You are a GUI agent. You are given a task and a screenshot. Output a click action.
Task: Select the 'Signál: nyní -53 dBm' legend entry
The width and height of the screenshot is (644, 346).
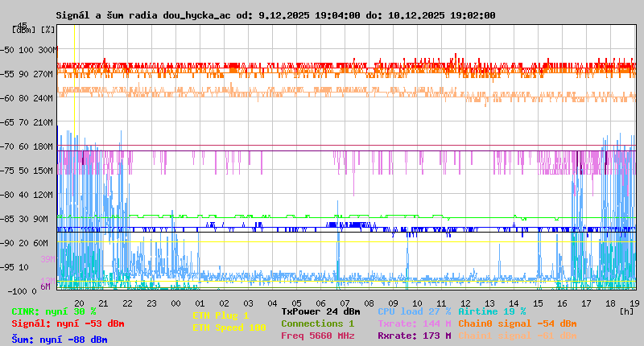click(x=68, y=323)
